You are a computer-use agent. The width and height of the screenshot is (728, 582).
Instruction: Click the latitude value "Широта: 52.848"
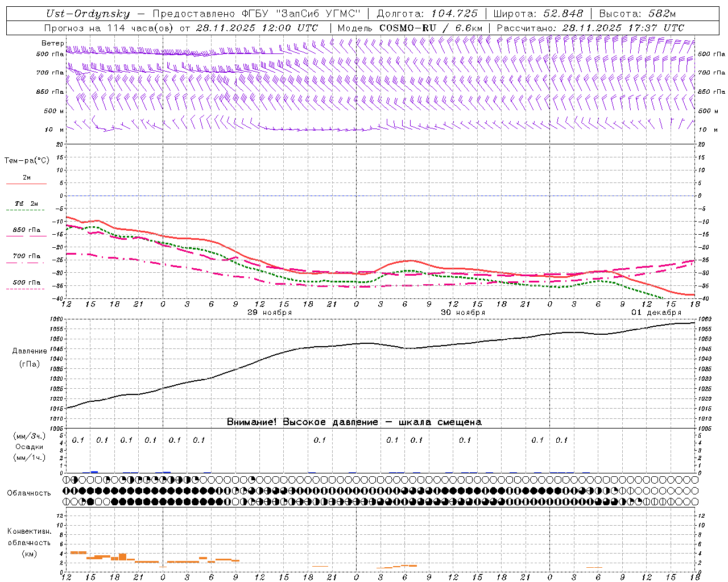click(538, 14)
